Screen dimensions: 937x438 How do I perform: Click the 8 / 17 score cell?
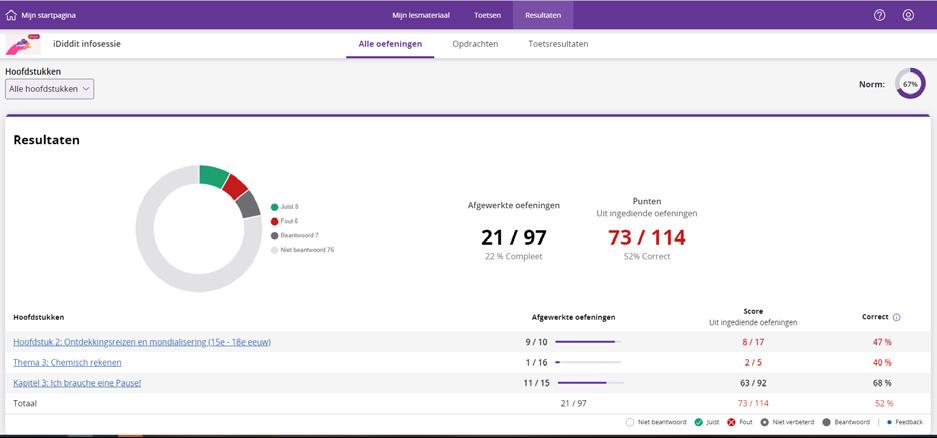click(753, 342)
